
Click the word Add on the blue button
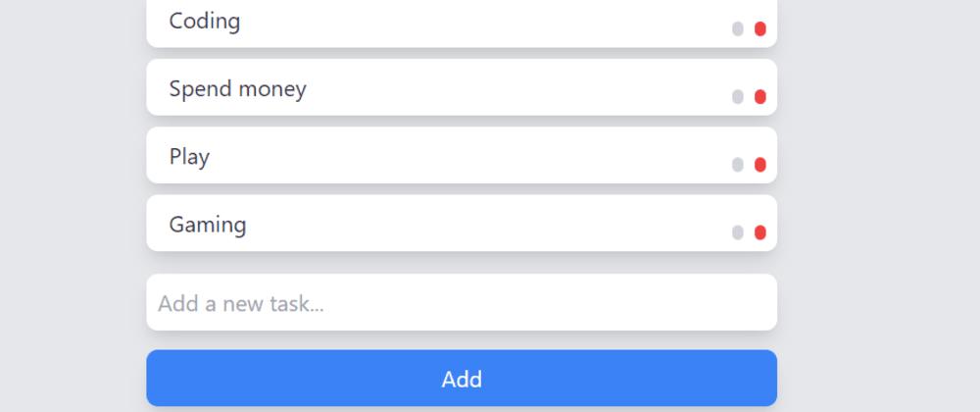coord(462,380)
